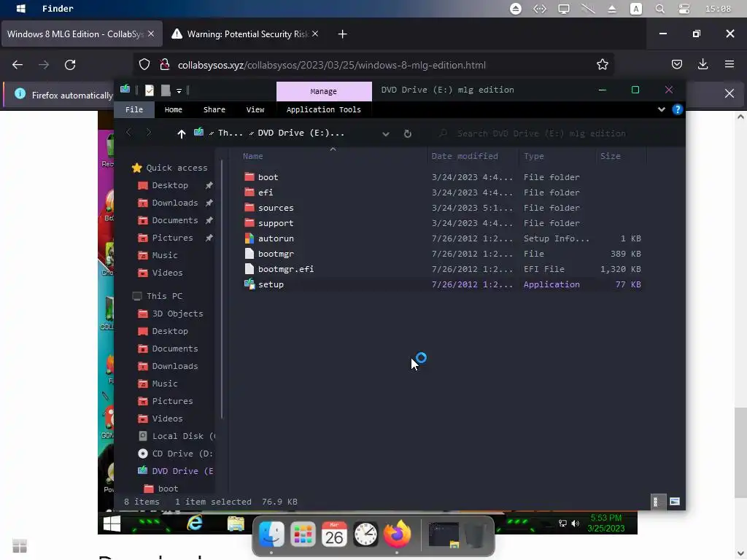Open the Trash in the dock

tap(474, 535)
